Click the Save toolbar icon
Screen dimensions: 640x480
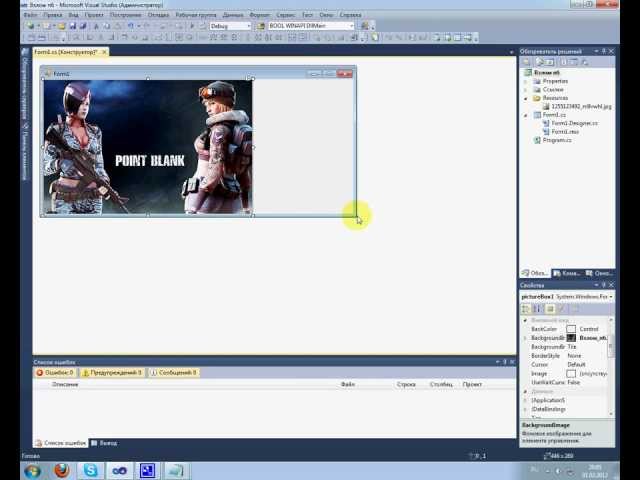[73, 26]
